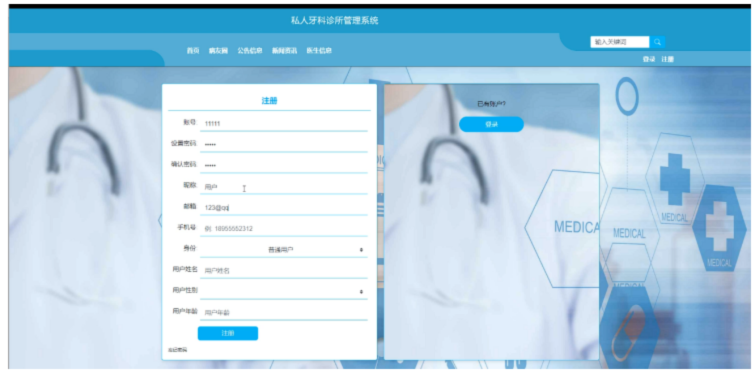Click the 账号 field containing 11111
The width and height of the screenshot is (755, 372).
(284, 124)
